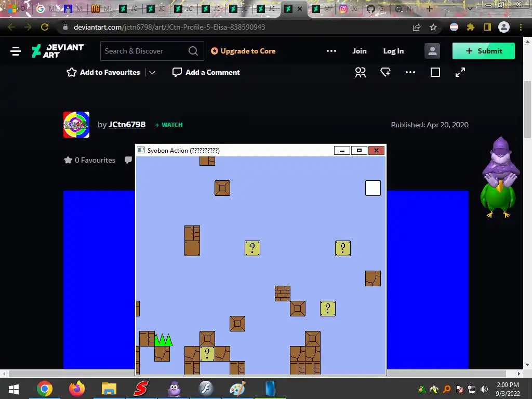Close the active DeviantArt tab
The width and height of the screenshot is (532, 399).
point(300,9)
